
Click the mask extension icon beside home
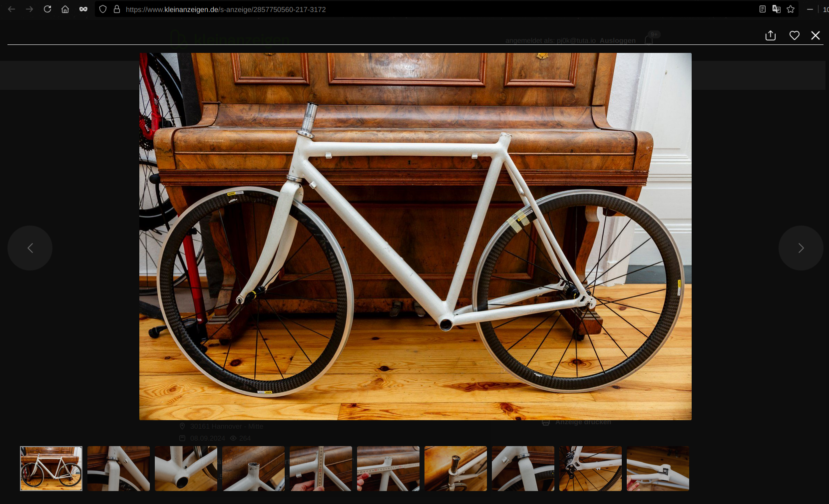coord(83,9)
